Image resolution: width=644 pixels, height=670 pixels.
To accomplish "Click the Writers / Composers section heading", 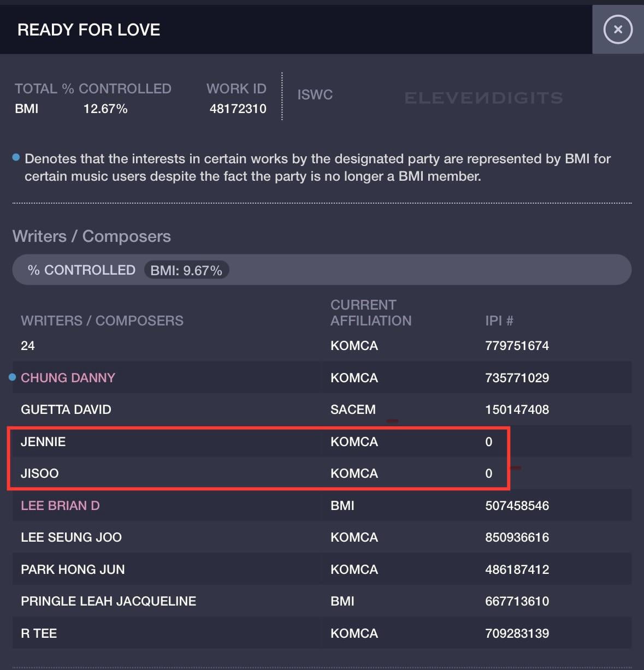I will click(92, 236).
